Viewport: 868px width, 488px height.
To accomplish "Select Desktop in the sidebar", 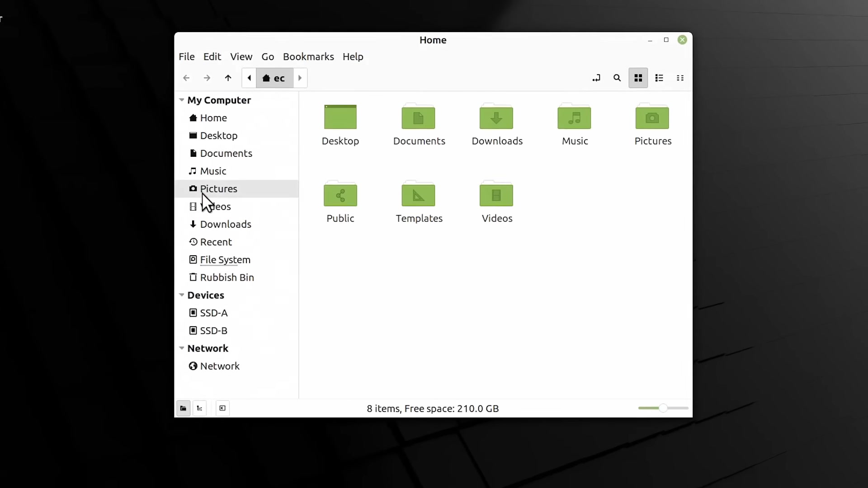I will pos(236,136).
